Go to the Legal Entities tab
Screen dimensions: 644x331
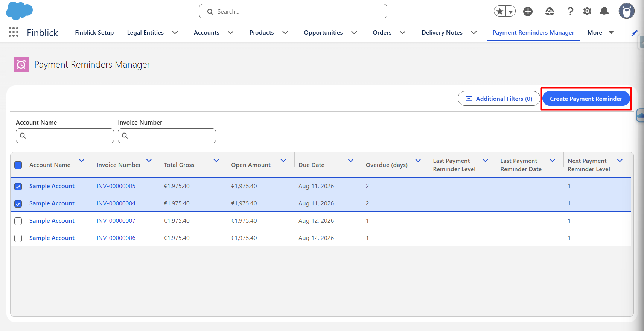point(145,33)
